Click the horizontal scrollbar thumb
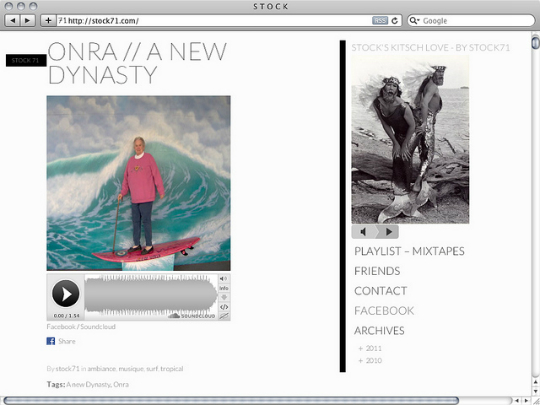The height and width of the screenshot is (405, 540). (x=231, y=401)
